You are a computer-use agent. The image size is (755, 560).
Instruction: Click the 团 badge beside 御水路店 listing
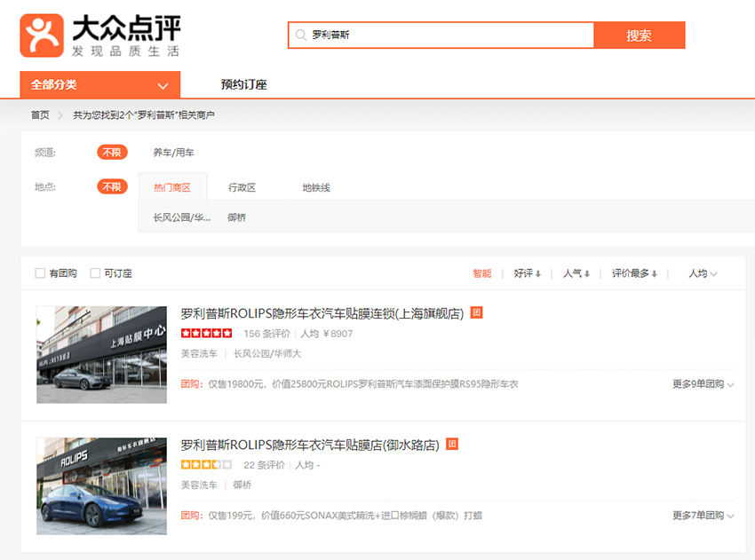tap(452, 444)
